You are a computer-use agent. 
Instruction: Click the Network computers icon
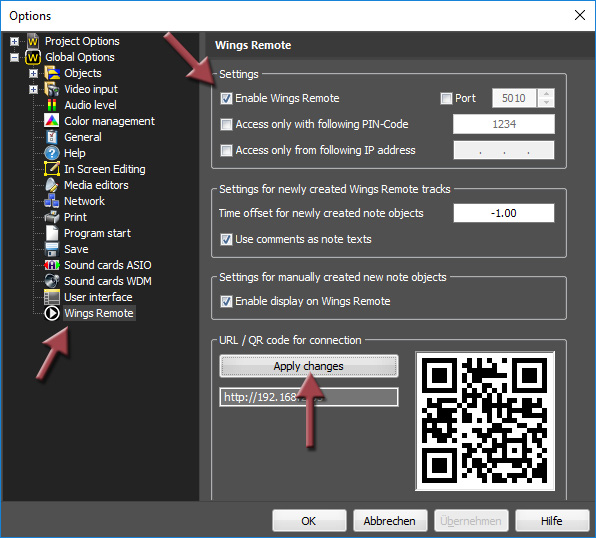tap(52, 201)
